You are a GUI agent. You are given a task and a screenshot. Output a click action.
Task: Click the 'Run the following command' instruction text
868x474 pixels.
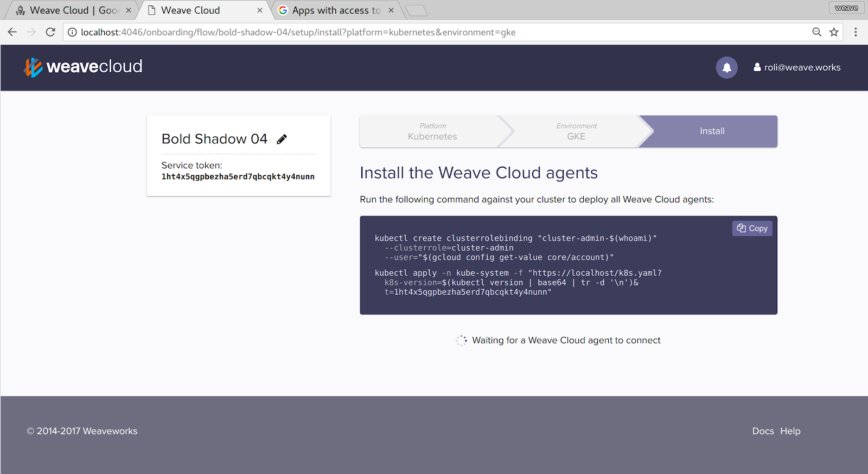(537, 199)
